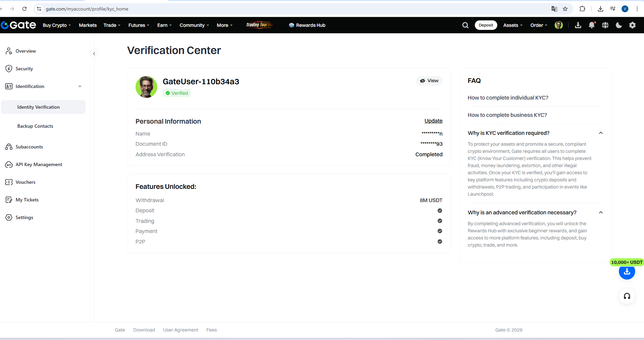Screen dimensions: 644x340
Task: Click the notifications bell icon
Action: point(592,25)
